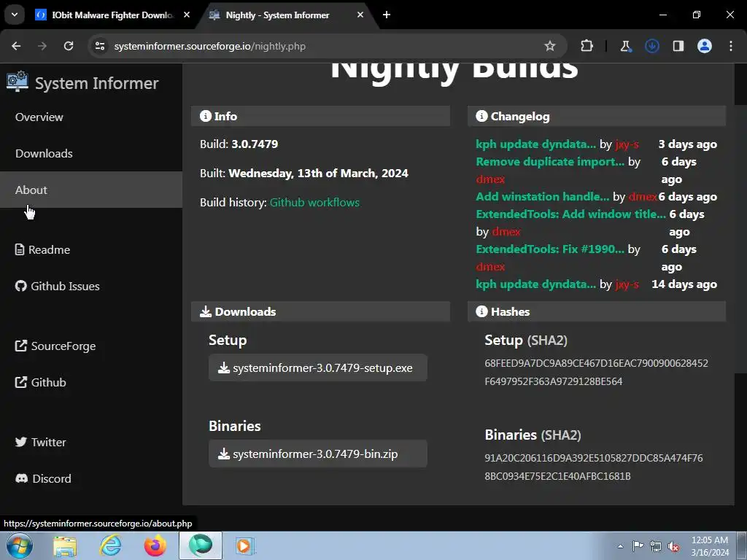Open ExtendedTools: Add window title entry
This screenshot has height=560, width=747.
(x=570, y=214)
